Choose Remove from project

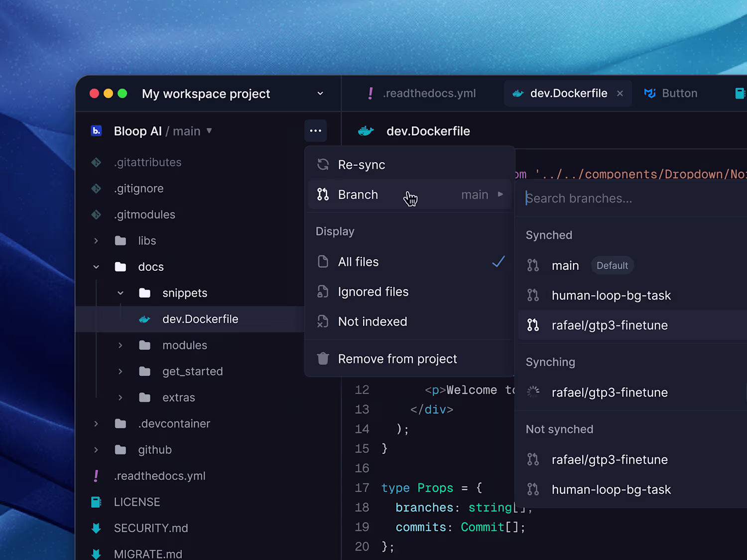click(410, 358)
